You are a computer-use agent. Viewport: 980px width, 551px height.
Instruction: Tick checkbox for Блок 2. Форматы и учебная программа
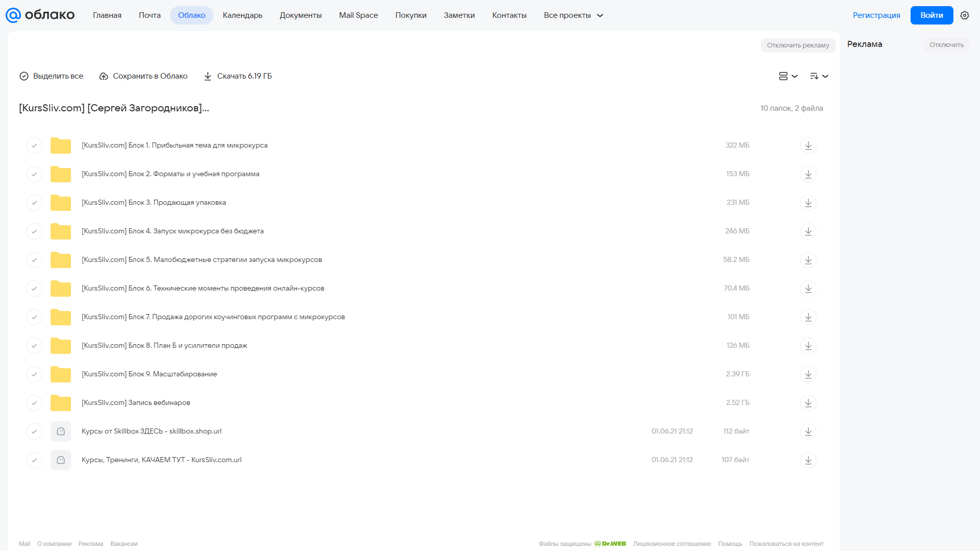pos(34,174)
